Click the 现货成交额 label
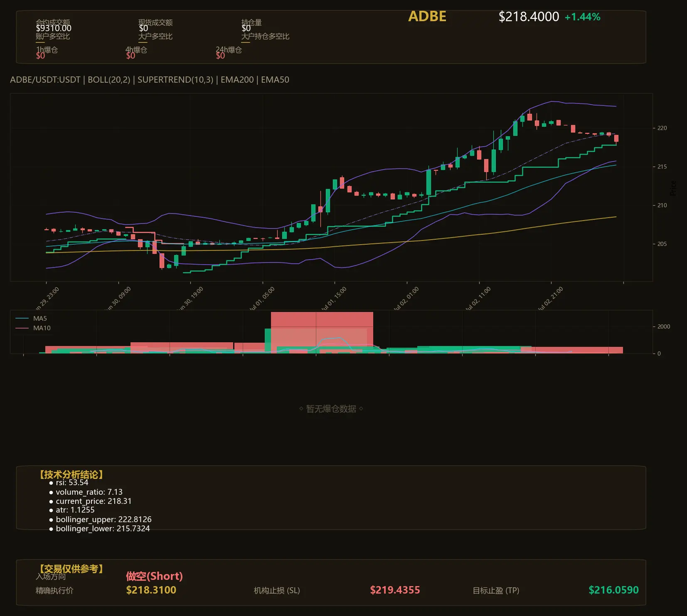Viewport: 687px width, 616px height. point(155,22)
